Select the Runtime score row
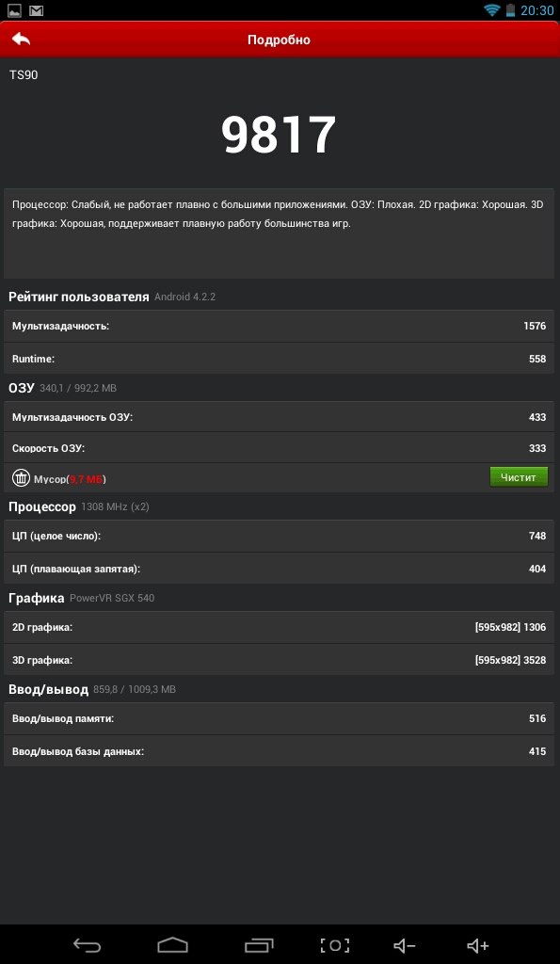This screenshot has height=964, width=560. (279, 359)
